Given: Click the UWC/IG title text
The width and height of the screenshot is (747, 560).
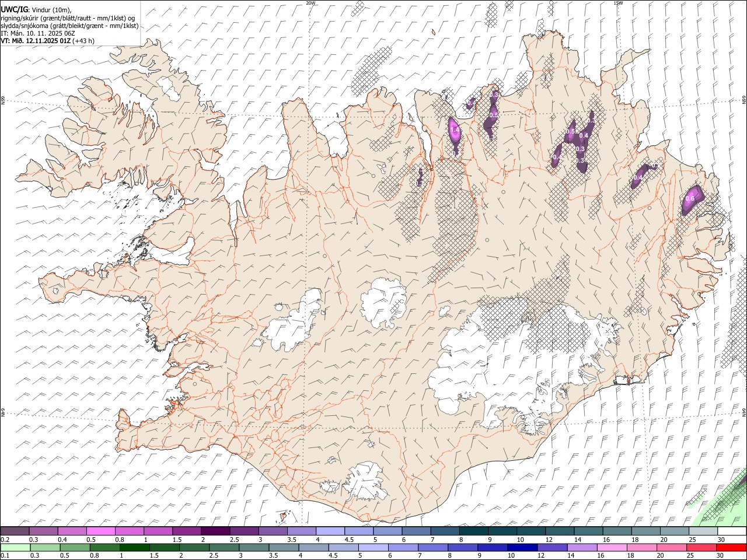Looking at the screenshot, I should [14, 9].
